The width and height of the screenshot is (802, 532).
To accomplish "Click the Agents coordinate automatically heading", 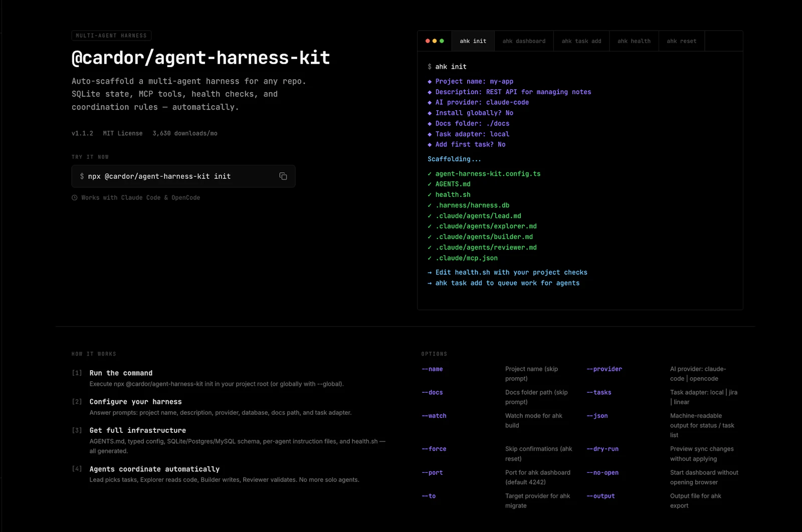I will (x=154, y=469).
